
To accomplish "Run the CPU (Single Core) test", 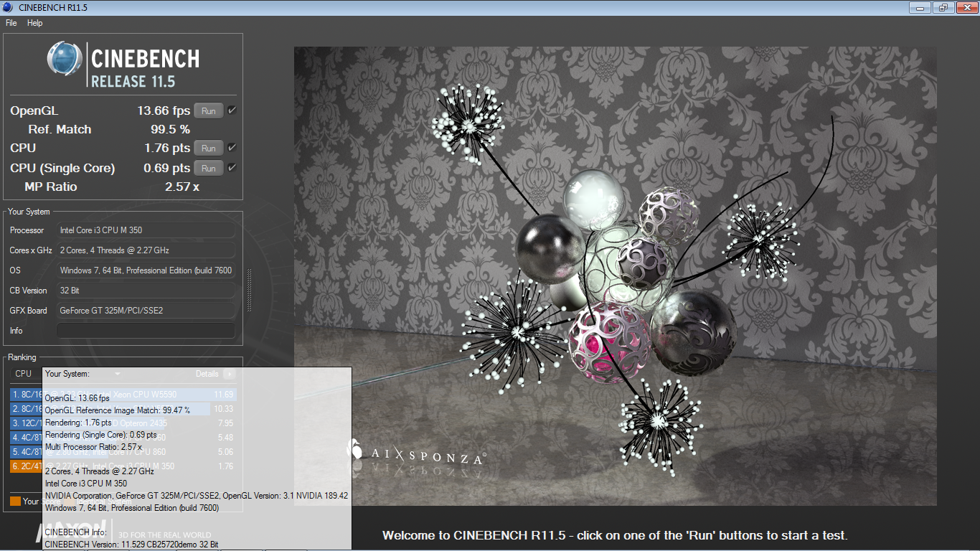I will pos(209,169).
